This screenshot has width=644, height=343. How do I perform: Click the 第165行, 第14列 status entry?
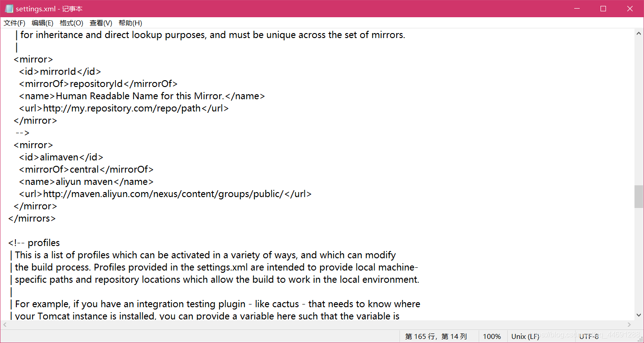[436, 337]
